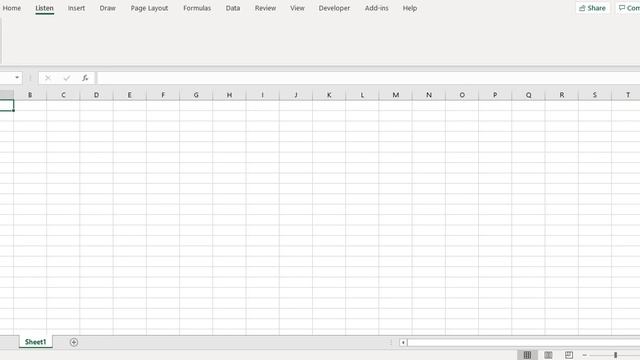The height and width of the screenshot is (360, 640).
Task: Click the horizontal scrollbar track
Action: point(523,342)
